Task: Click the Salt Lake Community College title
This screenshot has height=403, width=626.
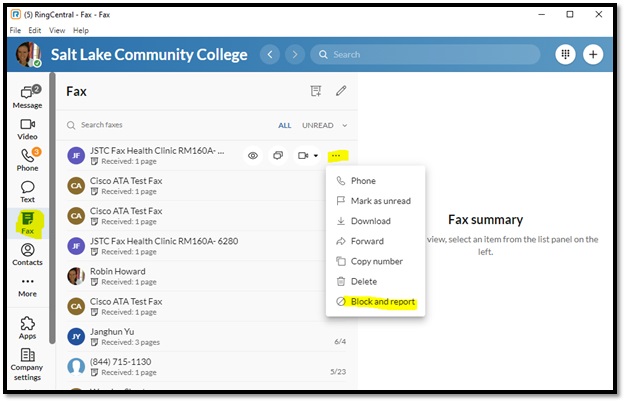Action: pyautogui.click(x=149, y=55)
